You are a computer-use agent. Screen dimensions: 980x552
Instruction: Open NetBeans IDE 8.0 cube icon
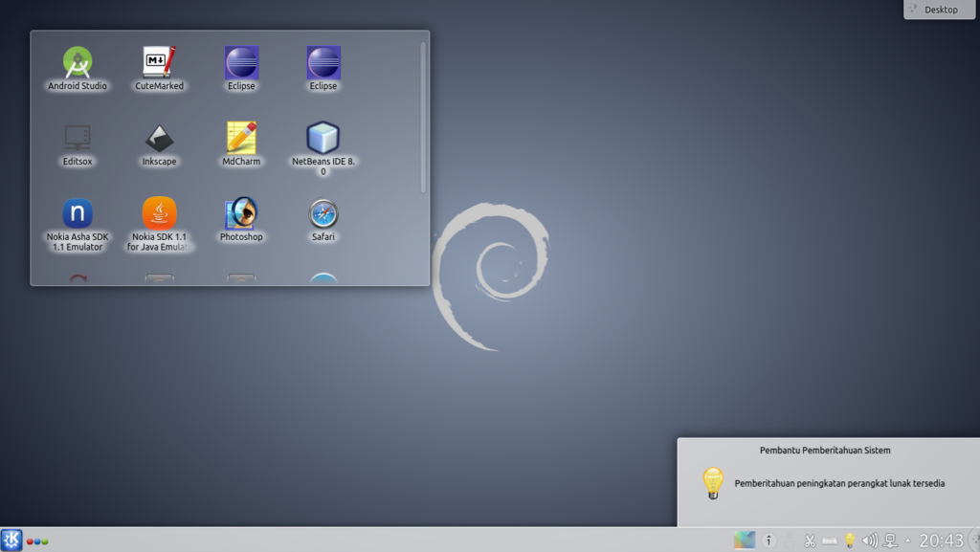point(323,138)
